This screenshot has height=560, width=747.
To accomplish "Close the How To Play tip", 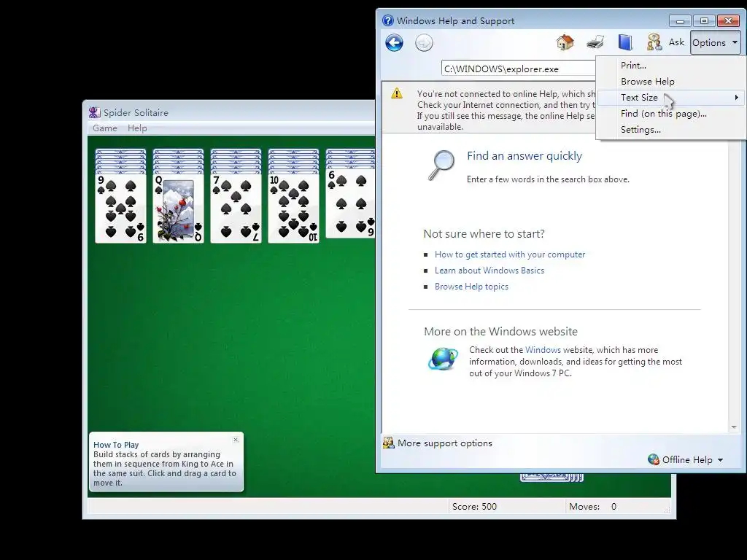I will [236, 440].
